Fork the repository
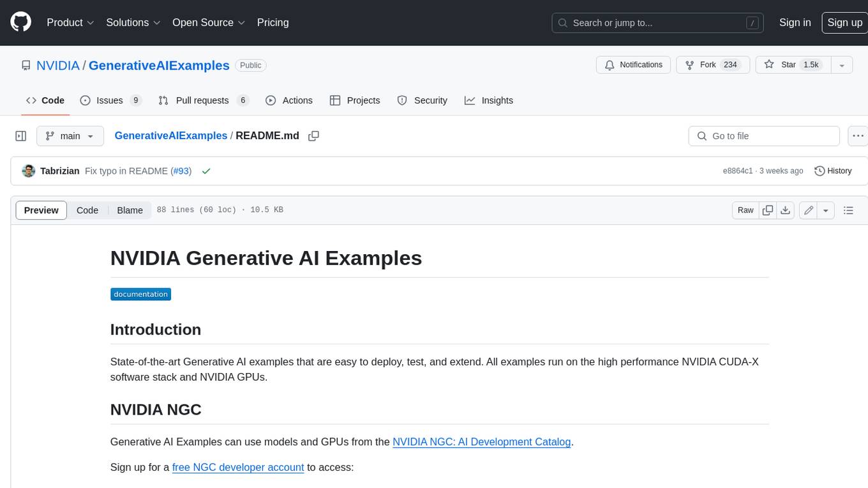The width and height of the screenshot is (868, 488). tap(712, 65)
